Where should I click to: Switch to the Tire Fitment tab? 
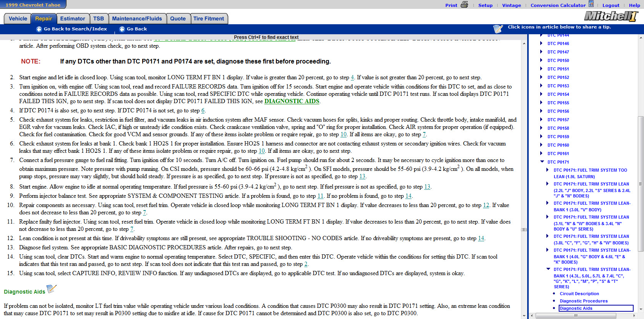[209, 18]
